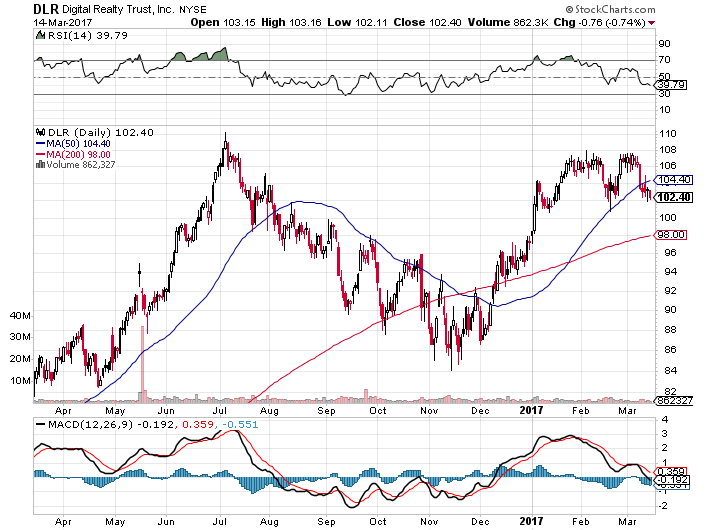Click the red 0.359 MACD signal value
The height and width of the screenshot is (530, 707).
pyautogui.click(x=197, y=425)
